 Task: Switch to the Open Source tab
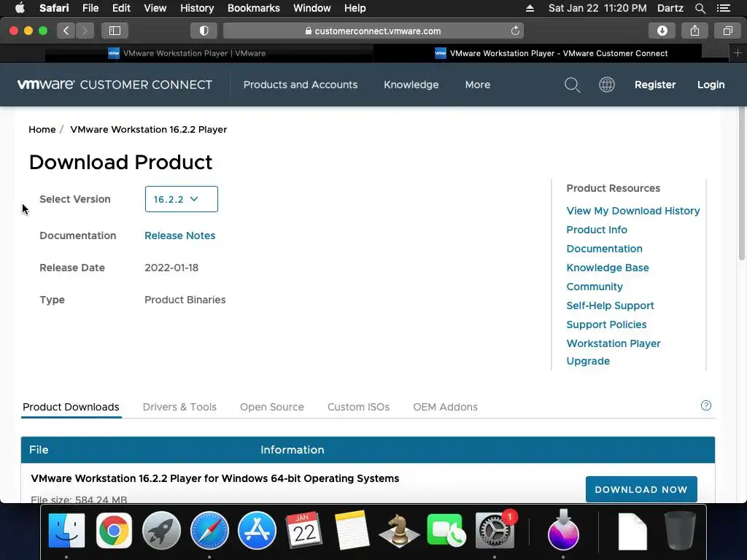[272, 407]
